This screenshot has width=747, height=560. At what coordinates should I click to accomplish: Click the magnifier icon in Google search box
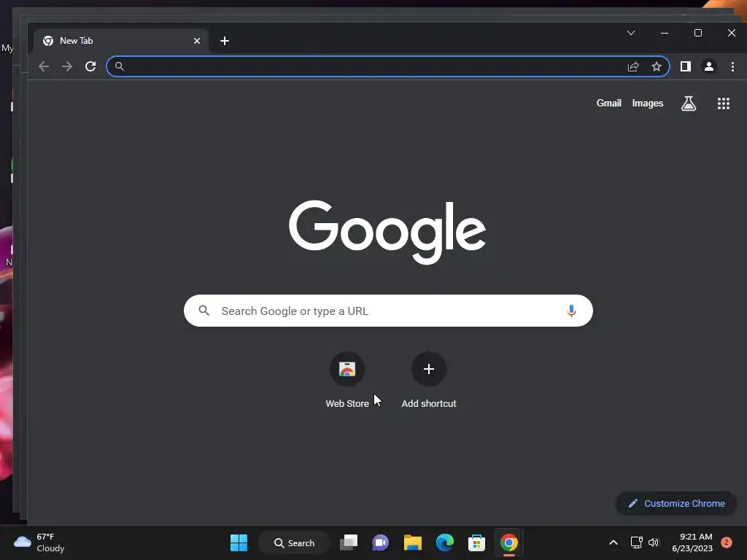(204, 311)
